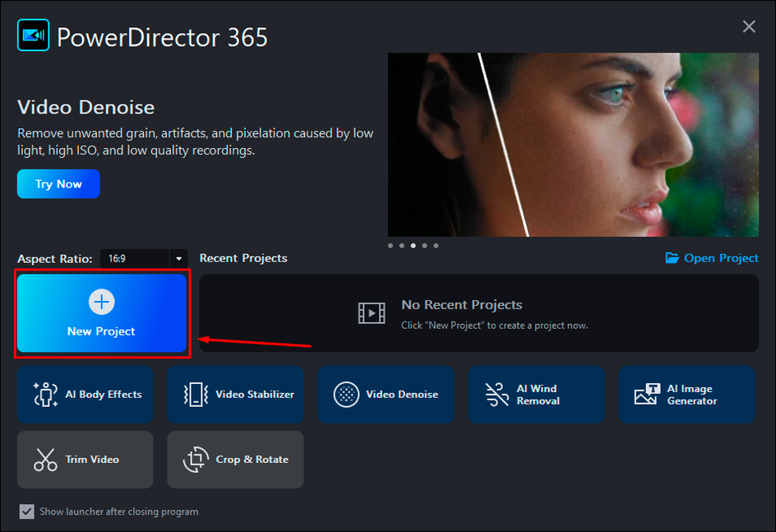Image resolution: width=776 pixels, height=532 pixels.
Task: Select second carousel dot indicator
Action: click(402, 246)
